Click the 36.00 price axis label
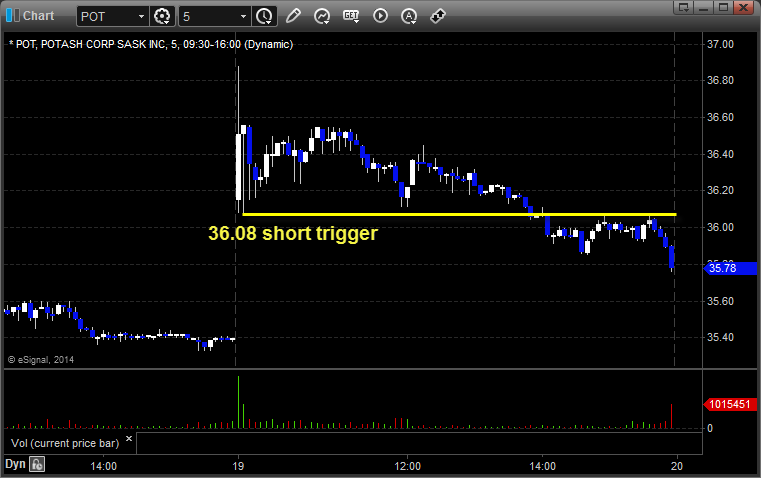Viewport: 761px width, 478px height. point(720,227)
